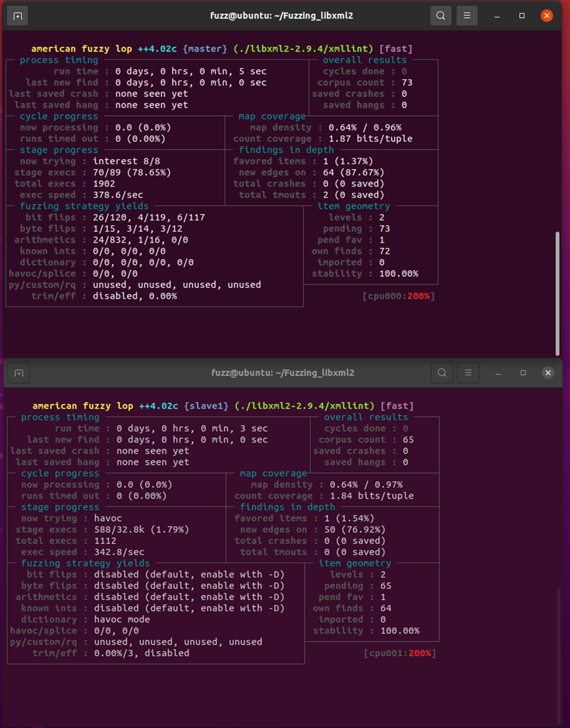The height and width of the screenshot is (728, 570).
Task: Click the cpu000 usage indicator
Action: 399,296
